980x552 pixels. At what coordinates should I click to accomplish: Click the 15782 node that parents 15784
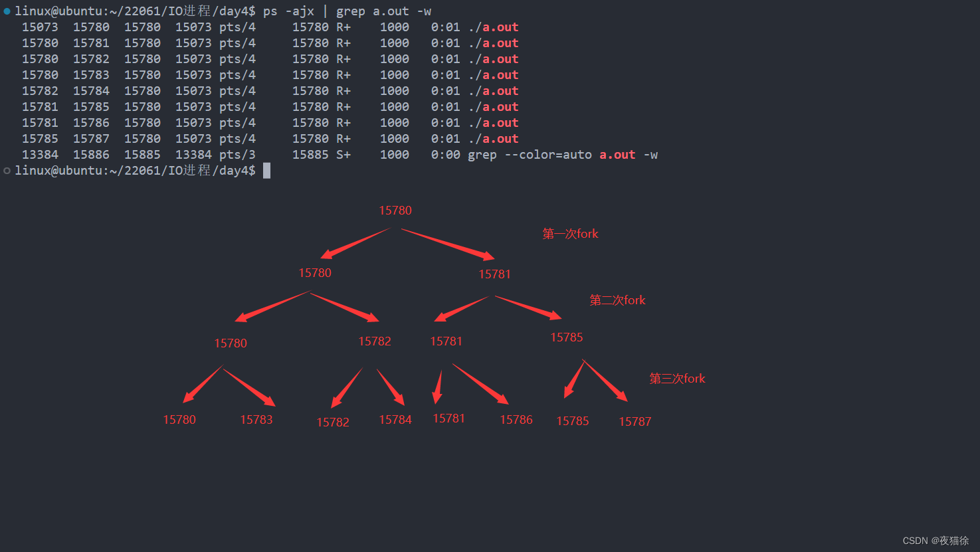tap(375, 341)
